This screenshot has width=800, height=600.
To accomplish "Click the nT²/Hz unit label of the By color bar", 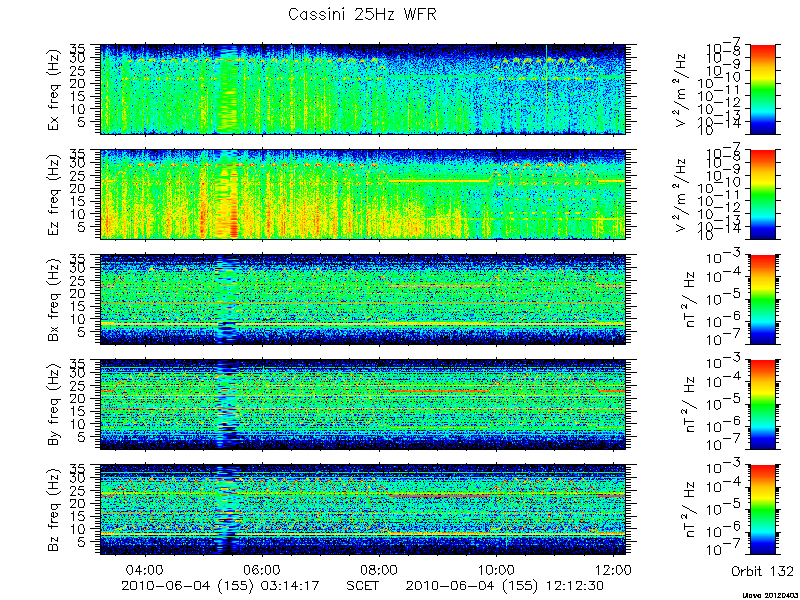I will pos(687,405).
